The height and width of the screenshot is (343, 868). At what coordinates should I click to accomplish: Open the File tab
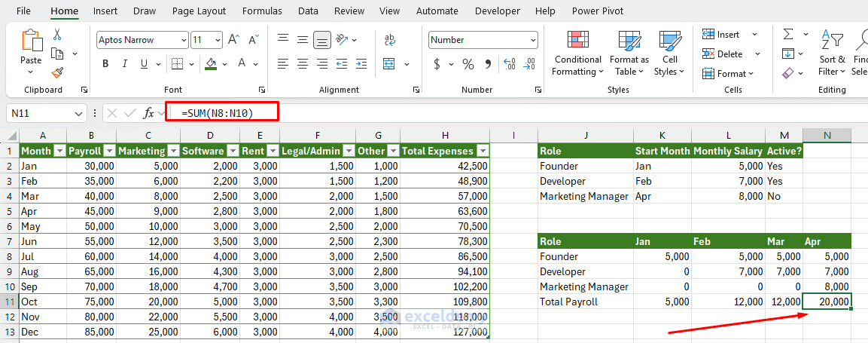(23, 11)
